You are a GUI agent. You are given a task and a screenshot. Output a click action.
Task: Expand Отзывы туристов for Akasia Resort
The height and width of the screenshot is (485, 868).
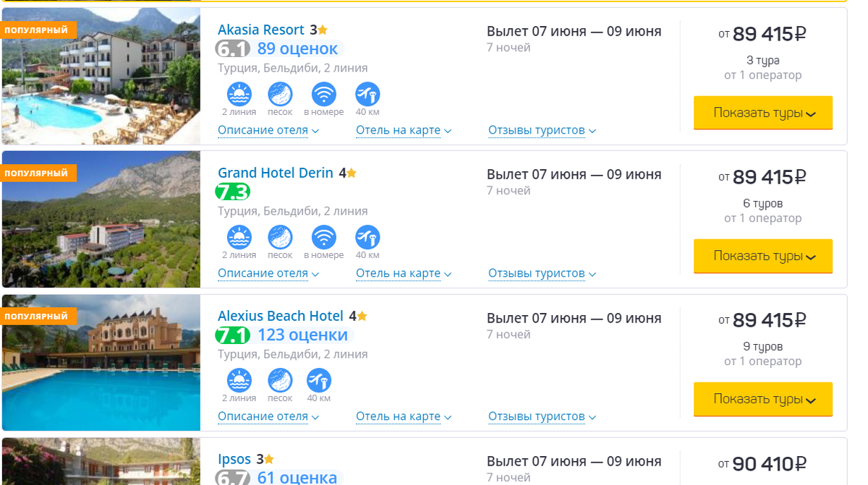point(542,130)
